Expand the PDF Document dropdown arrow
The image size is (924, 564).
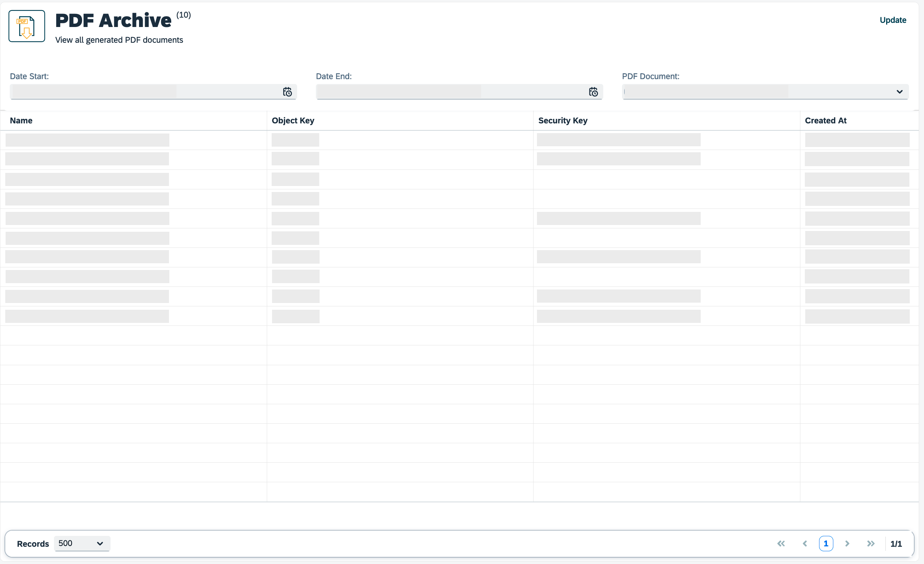click(899, 92)
